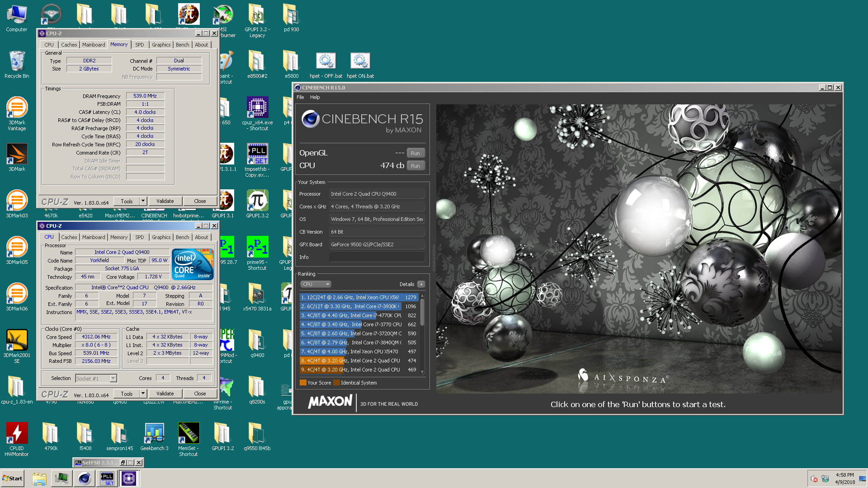Click the Cinebench Info input field

(x=377, y=257)
